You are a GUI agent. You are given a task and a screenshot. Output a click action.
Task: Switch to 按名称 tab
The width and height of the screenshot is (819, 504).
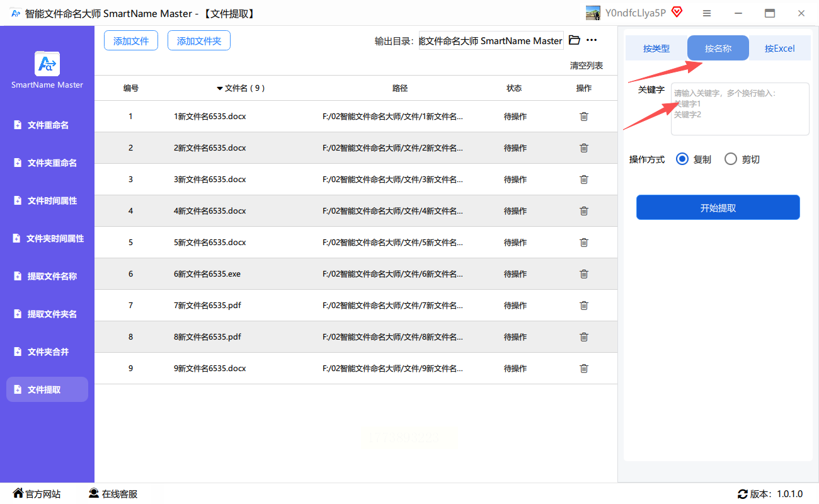[718, 49]
